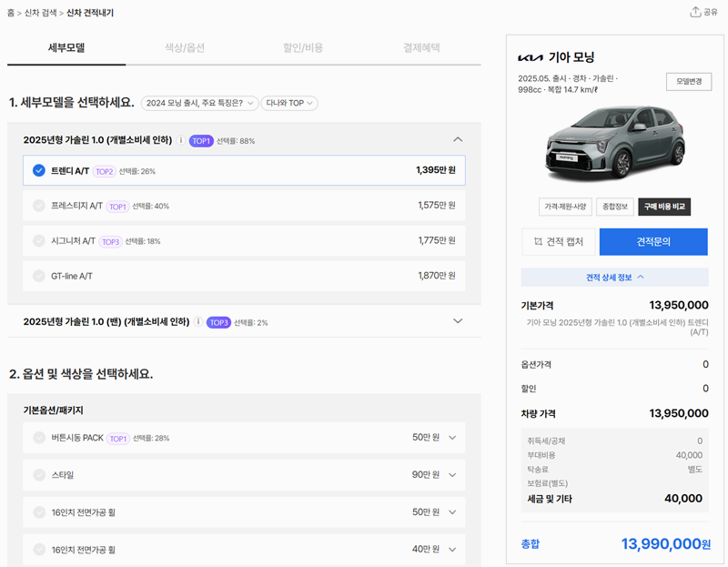Check the 40만 원 16인치 전면가공 휠 option
Image resolution: width=728 pixels, height=567 pixels.
39,550
